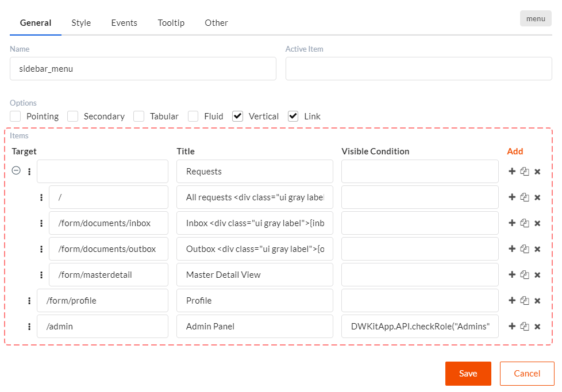Click drag handle dots of /form/documents/outbox row
This screenshot has height=392, width=562.
click(x=41, y=249)
